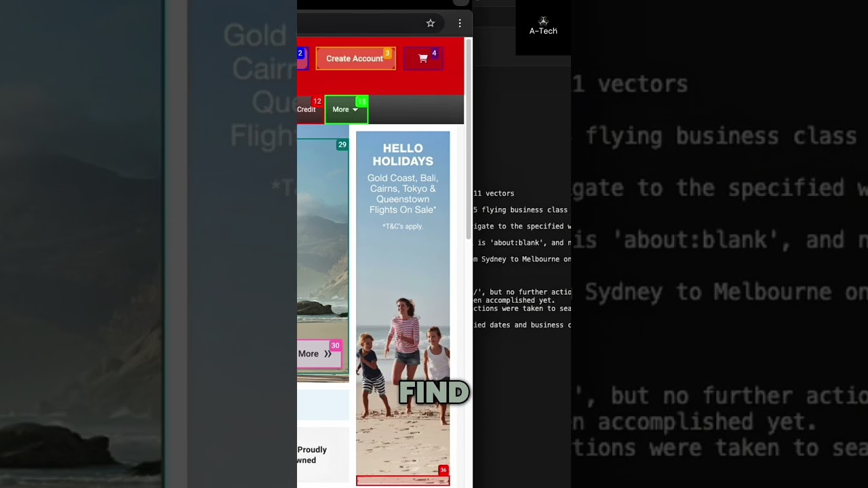Click the A-Tech channel logo

pos(543,27)
